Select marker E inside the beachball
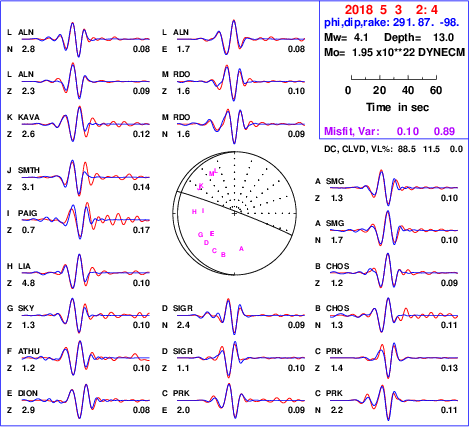Screen dimensions: 469x427 pos(212,234)
